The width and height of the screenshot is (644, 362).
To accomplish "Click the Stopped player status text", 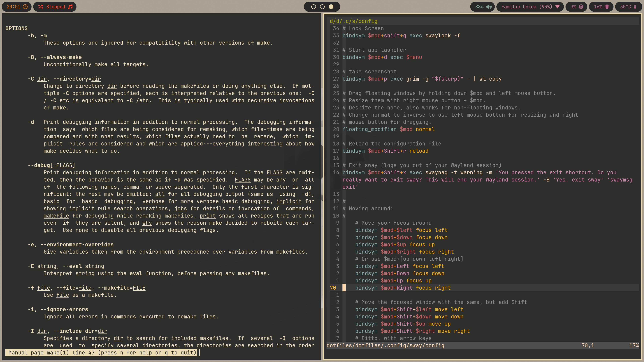I will pos(56,7).
